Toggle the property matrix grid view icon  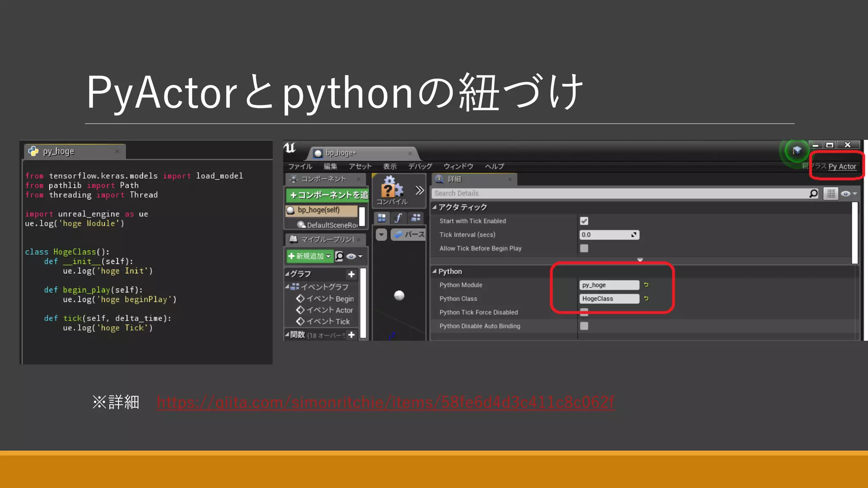click(831, 194)
